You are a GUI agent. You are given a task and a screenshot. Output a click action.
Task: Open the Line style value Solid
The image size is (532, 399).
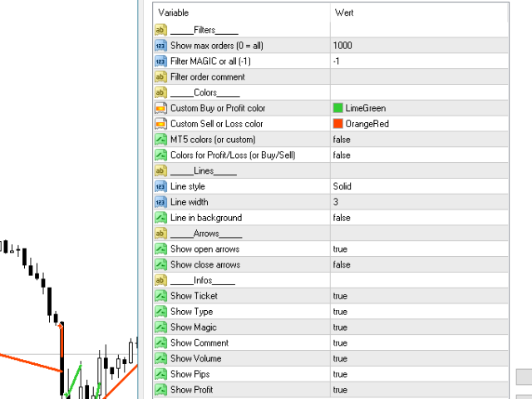point(419,186)
